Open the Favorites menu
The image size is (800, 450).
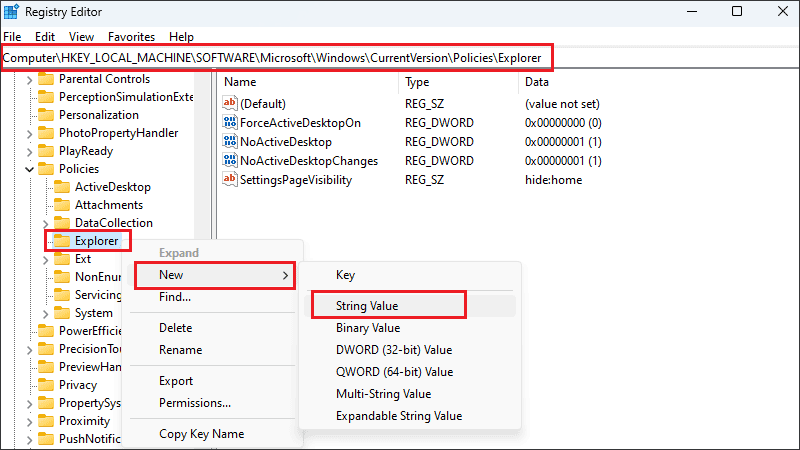131,37
